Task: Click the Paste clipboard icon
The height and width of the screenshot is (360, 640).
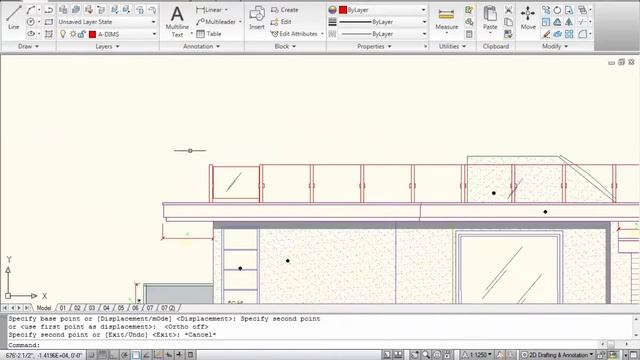Action: (490, 18)
